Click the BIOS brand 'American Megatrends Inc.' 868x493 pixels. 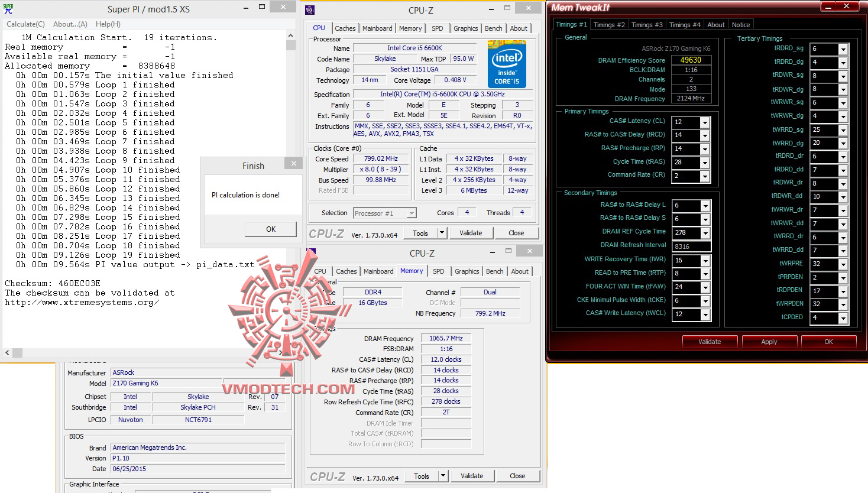197,447
